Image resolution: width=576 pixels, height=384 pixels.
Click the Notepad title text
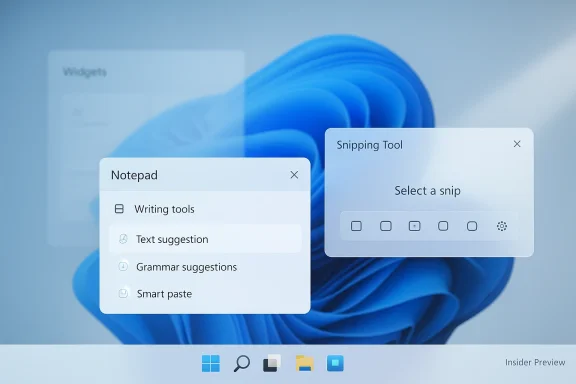click(x=134, y=175)
